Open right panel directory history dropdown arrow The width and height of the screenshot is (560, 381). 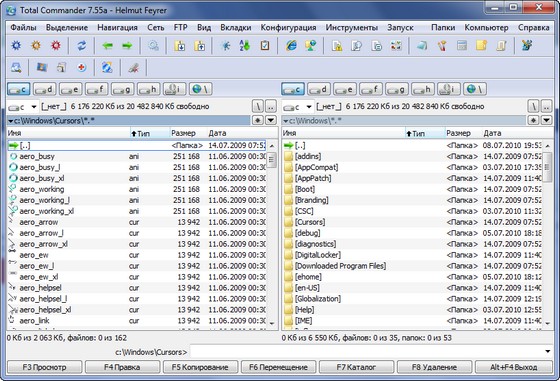546,120
